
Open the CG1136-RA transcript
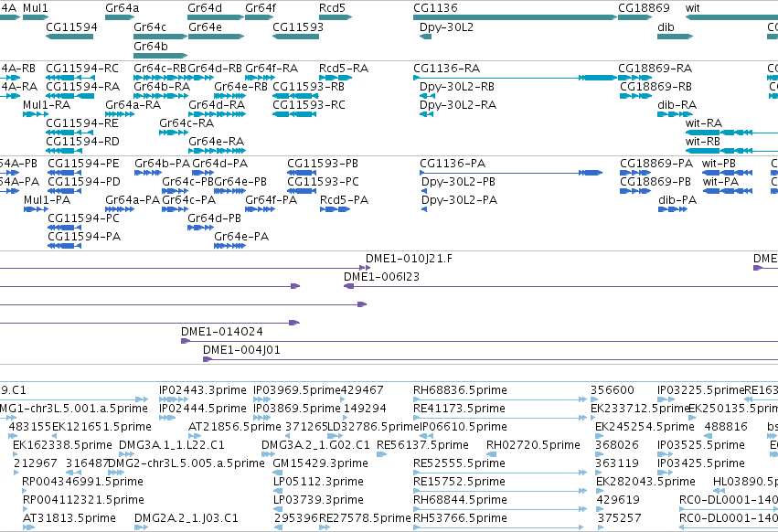pyautogui.click(x=515, y=78)
